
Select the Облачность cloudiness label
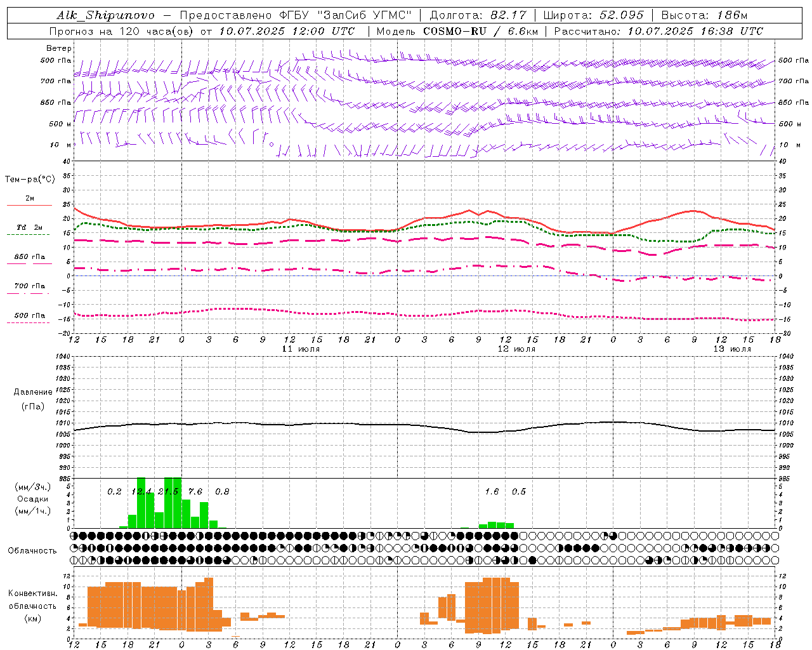[x=32, y=550]
